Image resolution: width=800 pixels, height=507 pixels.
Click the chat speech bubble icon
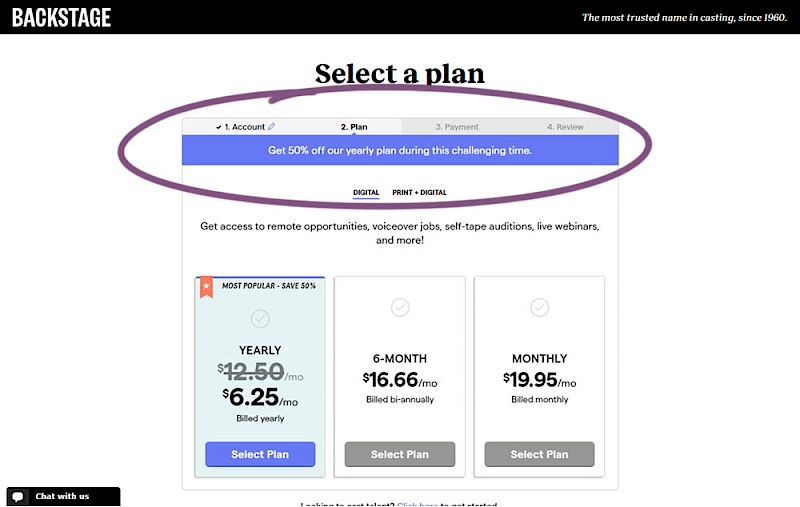(20, 496)
